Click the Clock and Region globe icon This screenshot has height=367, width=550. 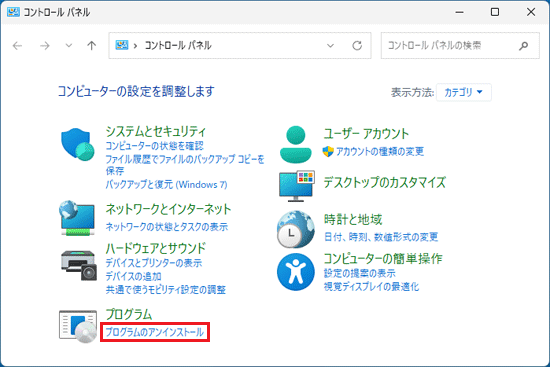296,229
